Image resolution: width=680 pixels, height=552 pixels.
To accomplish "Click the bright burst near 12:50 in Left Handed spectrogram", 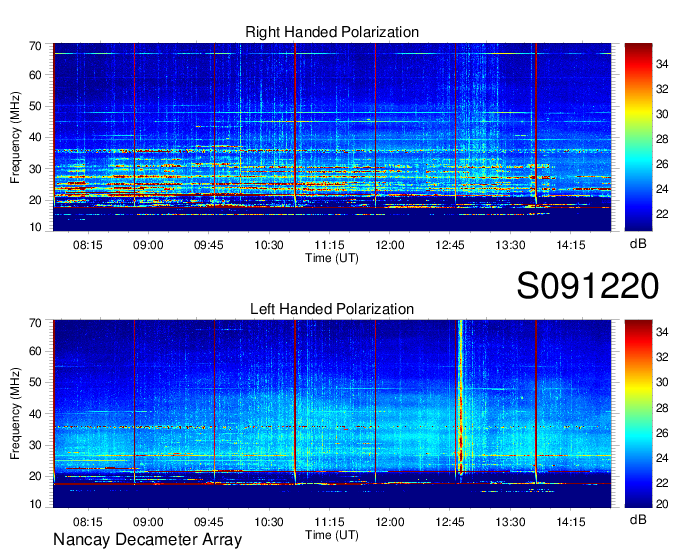I will 460,397.
